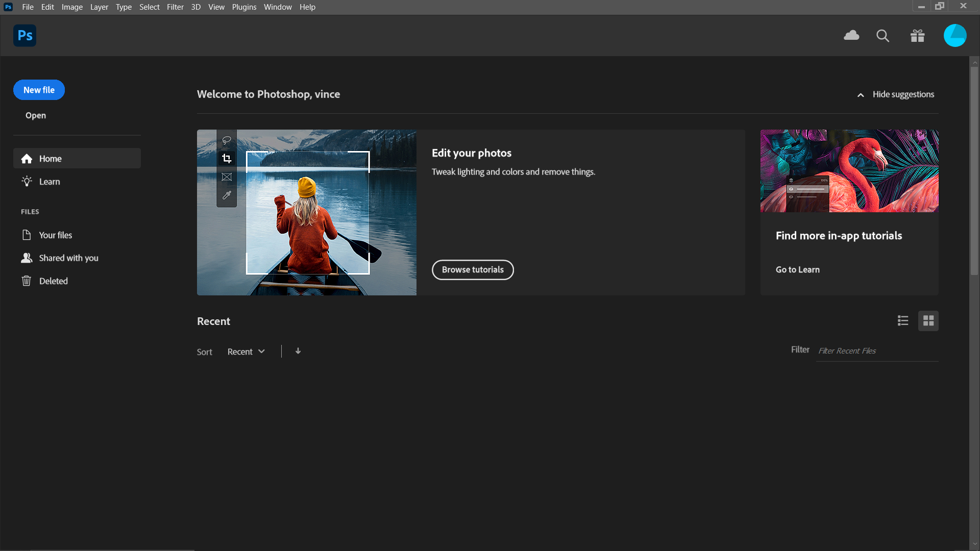The width and height of the screenshot is (980, 551).
Task: Open the Creative Cloud sync status icon
Action: (x=851, y=36)
